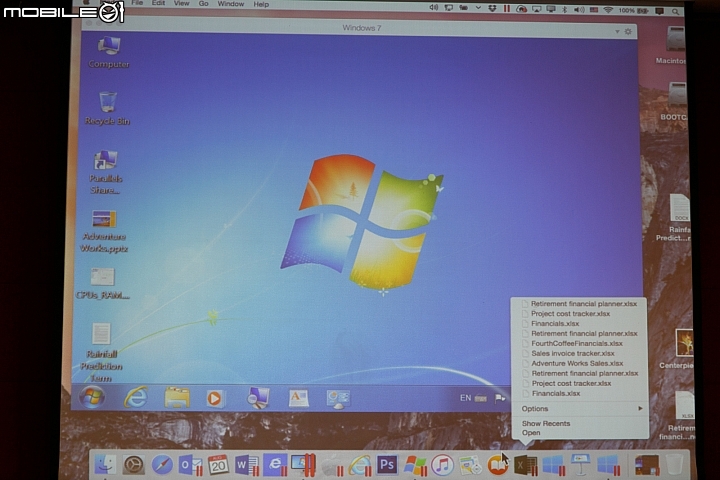Screen dimensions: 720x480
Task: Open Adventure Works.pptx on desktop
Action: pos(104,231)
